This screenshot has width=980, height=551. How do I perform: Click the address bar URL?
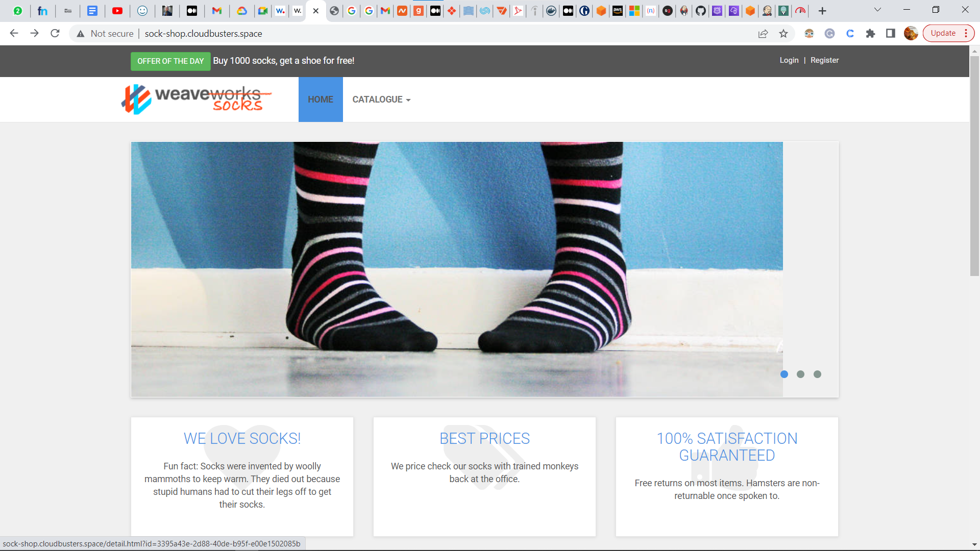(203, 34)
